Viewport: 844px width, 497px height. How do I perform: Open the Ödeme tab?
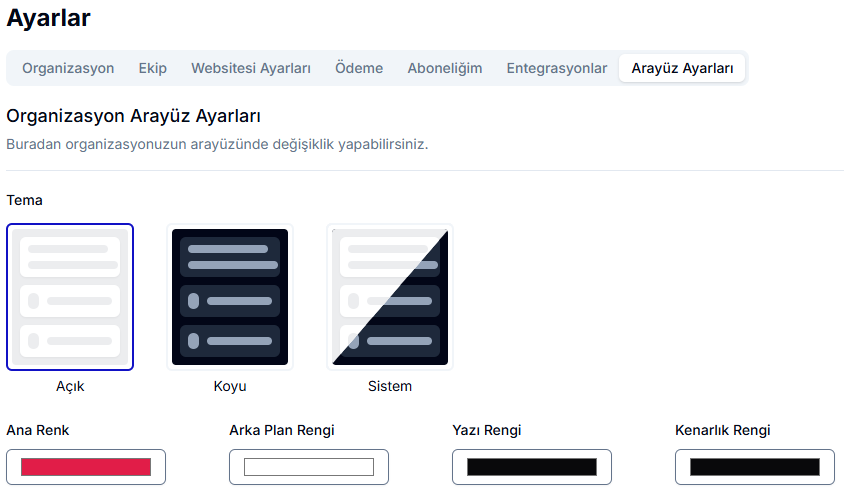(x=359, y=68)
